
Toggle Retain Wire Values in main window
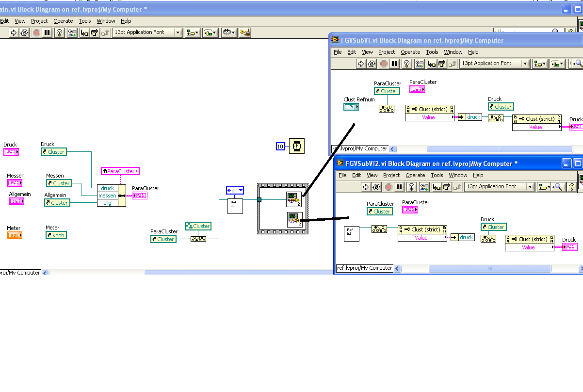[72, 33]
